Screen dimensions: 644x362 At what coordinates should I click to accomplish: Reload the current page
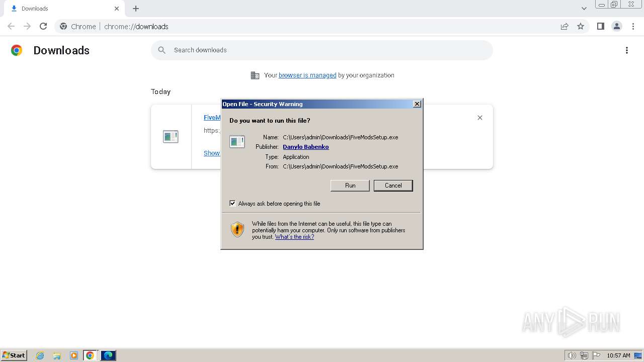click(x=43, y=26)
